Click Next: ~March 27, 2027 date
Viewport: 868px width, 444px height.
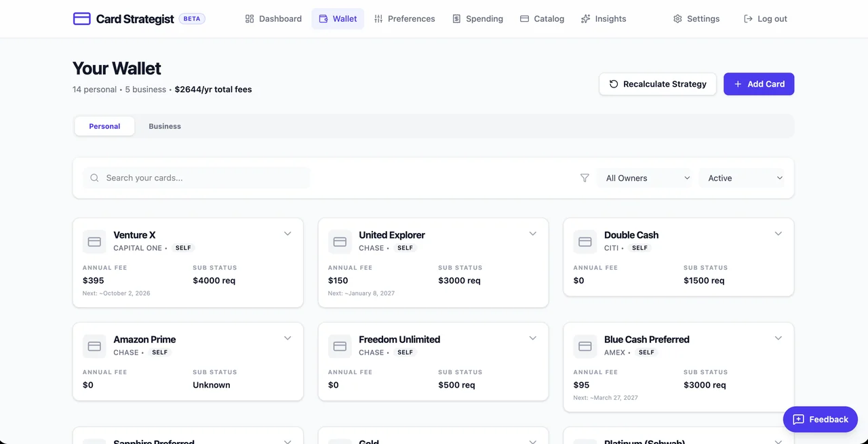(606, 398)
